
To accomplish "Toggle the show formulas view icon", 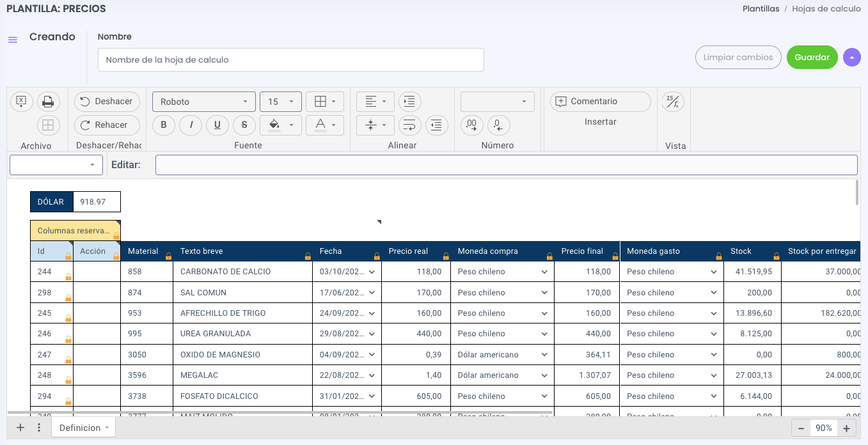I will [673, 101].
